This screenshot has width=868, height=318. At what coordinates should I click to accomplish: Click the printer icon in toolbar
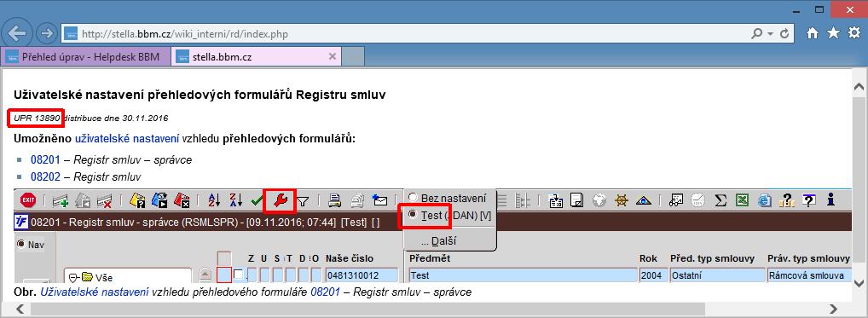pyautogui.click(x=334, y=200)
